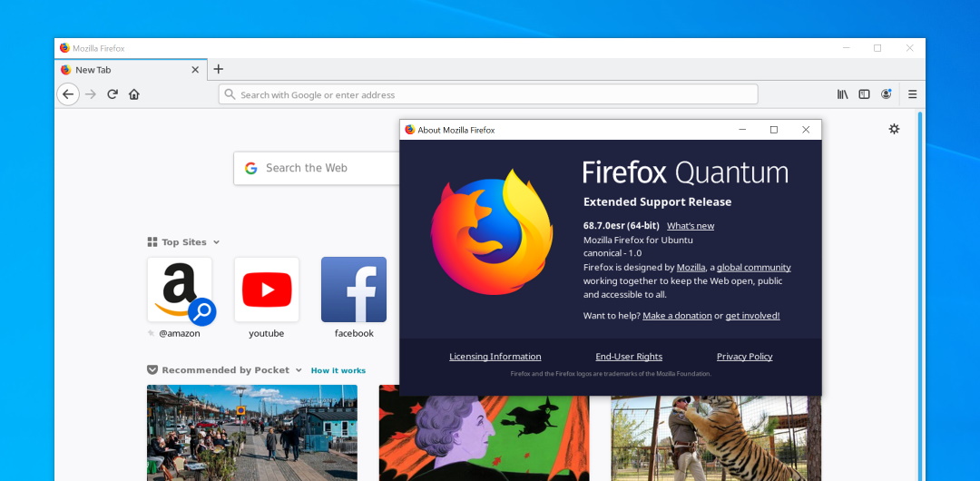Click the page vertical scrollbar
This screenshot has height=481, width=980.
pyautogui.click(x=919, y=296)
